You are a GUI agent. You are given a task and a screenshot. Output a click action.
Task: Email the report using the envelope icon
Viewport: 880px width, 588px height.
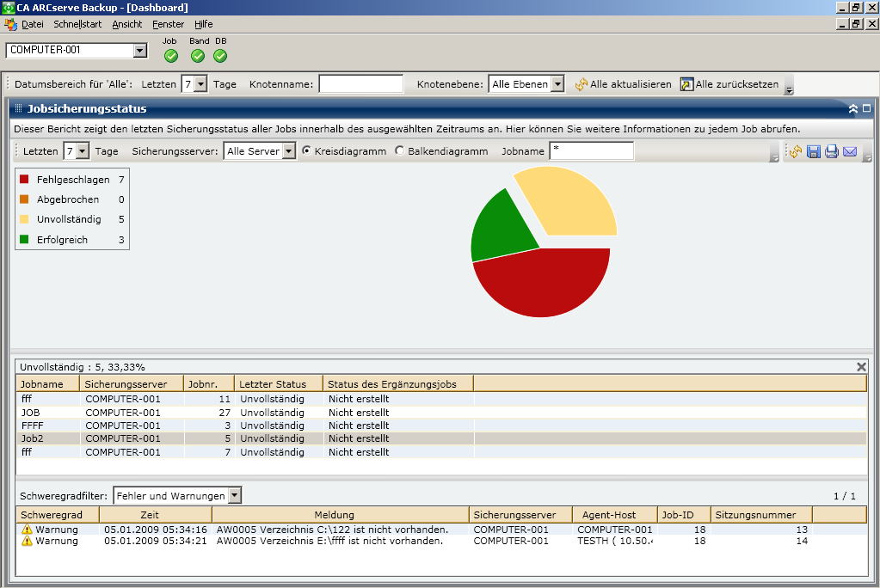click(x=850, y=151)
